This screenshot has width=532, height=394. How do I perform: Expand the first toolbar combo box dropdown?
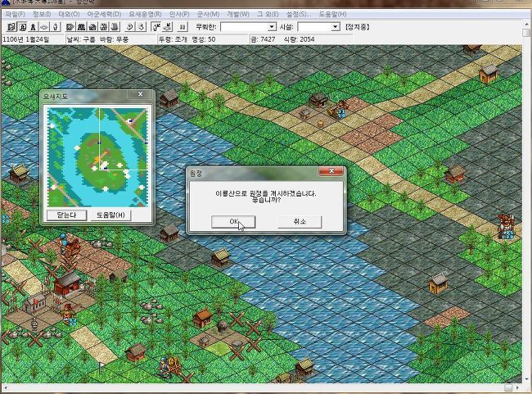pyautogui.click(x=272, y=26)
